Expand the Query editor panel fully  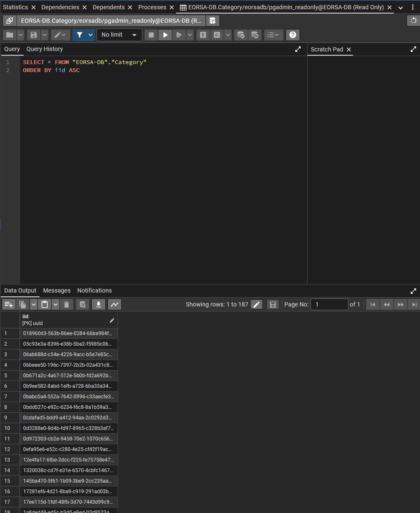pos(298,49)
